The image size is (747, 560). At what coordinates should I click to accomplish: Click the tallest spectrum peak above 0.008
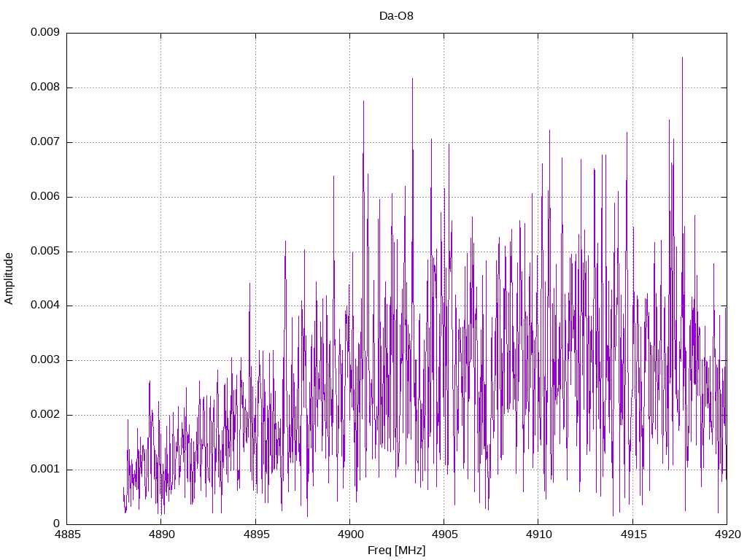pyautogui.click(x=682, y=58)
